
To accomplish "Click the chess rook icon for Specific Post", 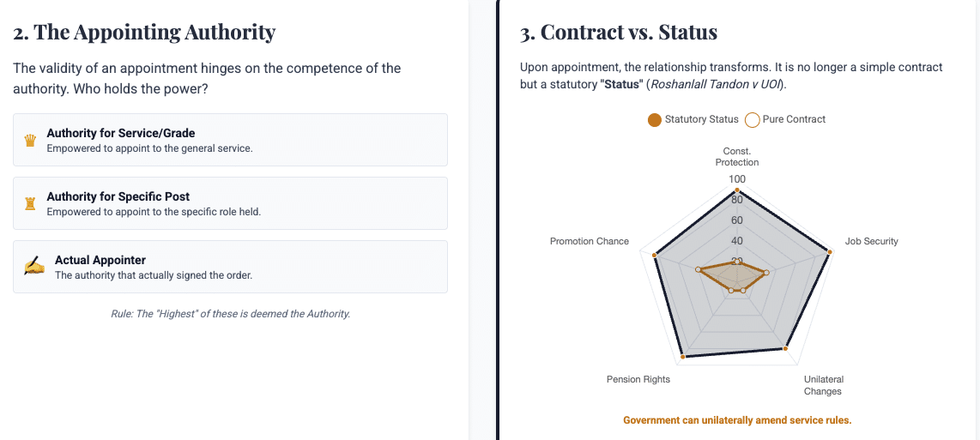I will [x=30, y=203].
